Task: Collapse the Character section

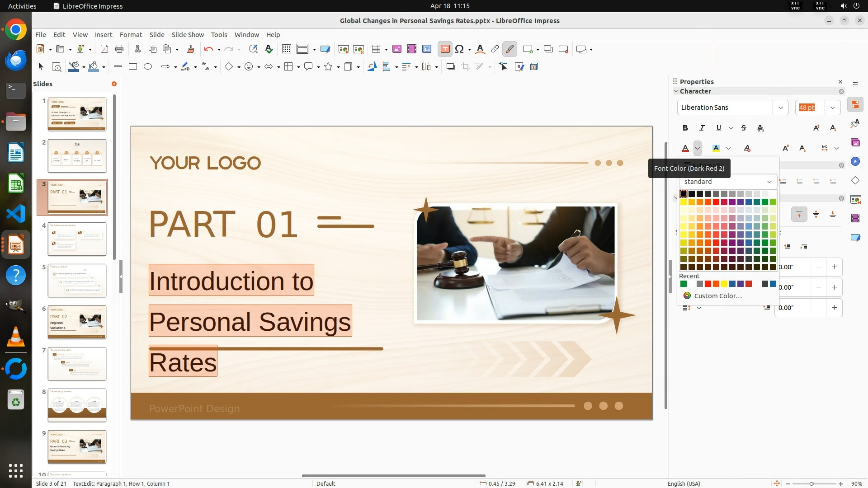Action: [676, 91]
